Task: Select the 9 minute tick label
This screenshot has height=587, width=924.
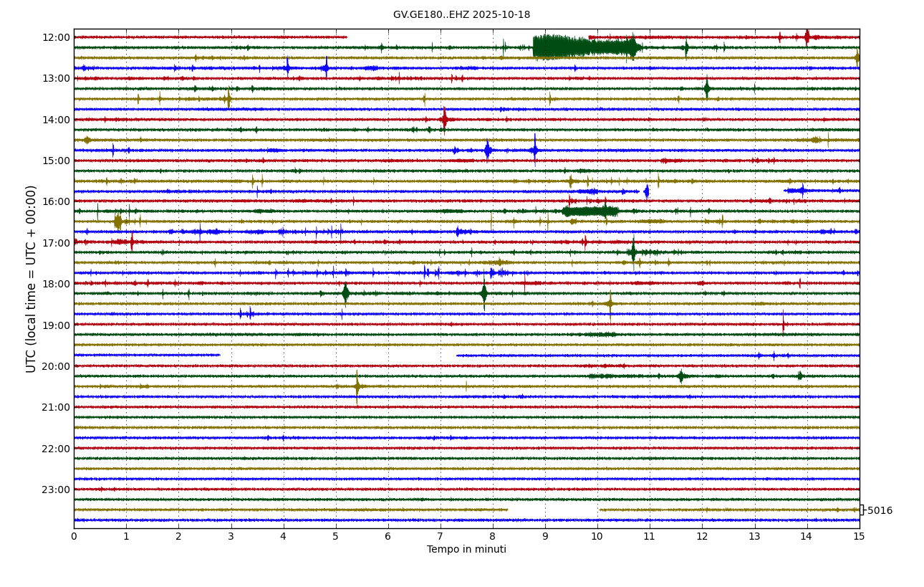Action: tap(545, 536)
